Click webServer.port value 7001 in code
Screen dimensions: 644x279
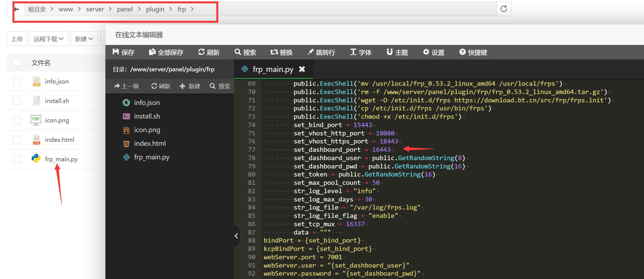pos(334,257)
